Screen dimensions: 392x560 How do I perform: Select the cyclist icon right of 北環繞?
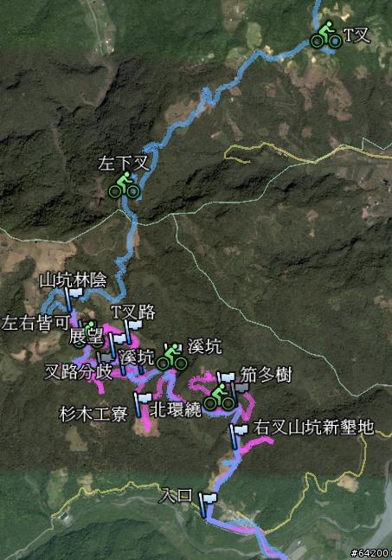tap(219, 396)
